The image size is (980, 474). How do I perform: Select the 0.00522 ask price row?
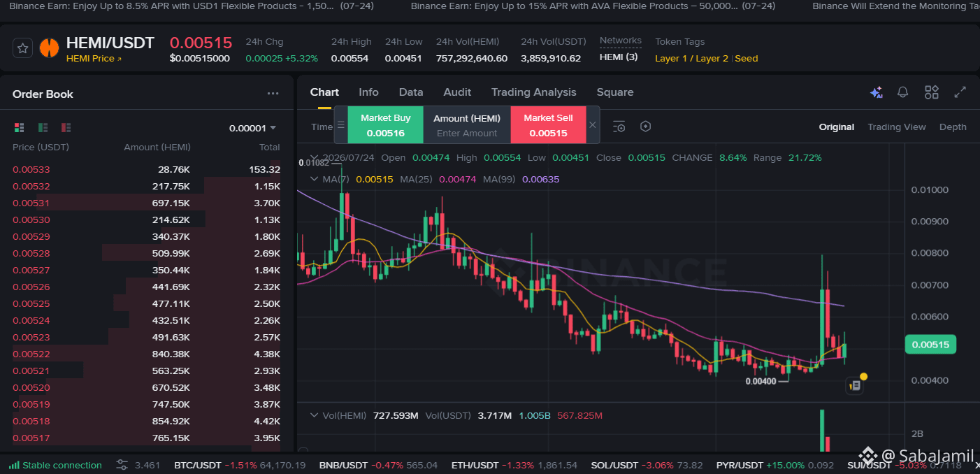click(146, 354)
